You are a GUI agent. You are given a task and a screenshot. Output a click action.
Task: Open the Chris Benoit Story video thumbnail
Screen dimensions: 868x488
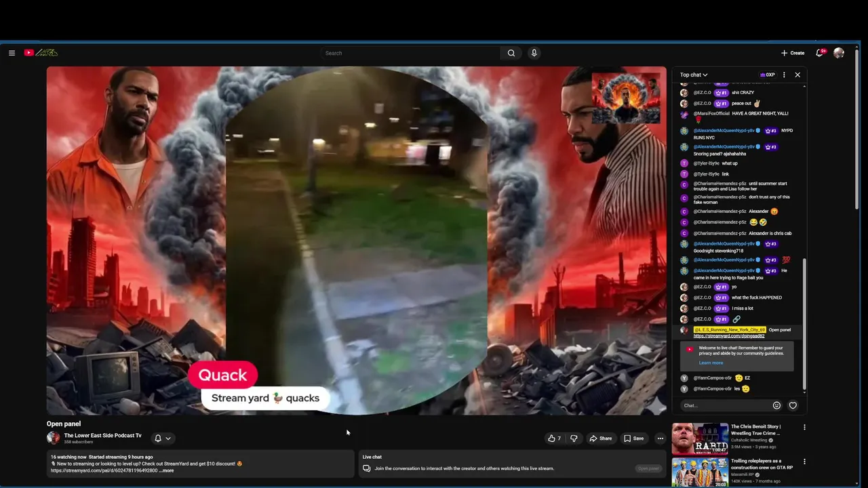tap(700, 439)
